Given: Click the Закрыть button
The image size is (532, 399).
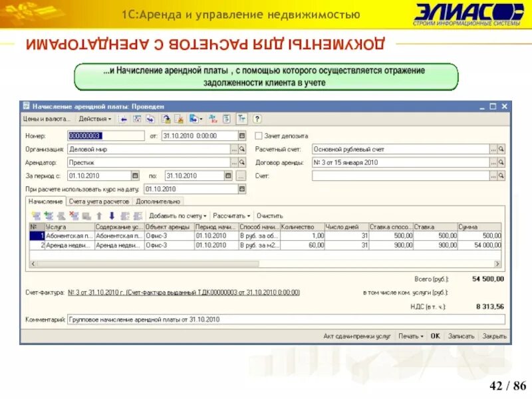Looking at the screenshot, I should [x=494, y=336].
